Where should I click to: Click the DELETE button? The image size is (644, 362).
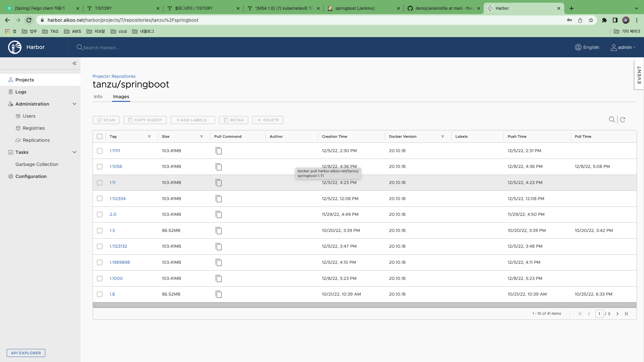(x=268, y=120)
